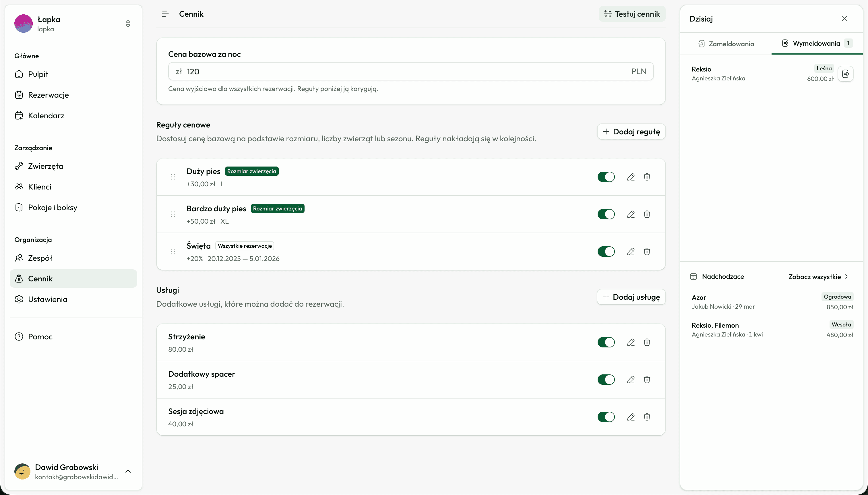Disable the Duży pies rule toggle

[606, 177]
